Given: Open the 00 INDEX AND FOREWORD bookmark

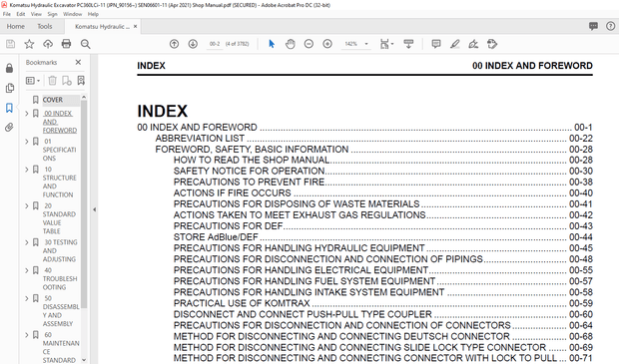Looking at the screenshot, I should click(60, 122).
